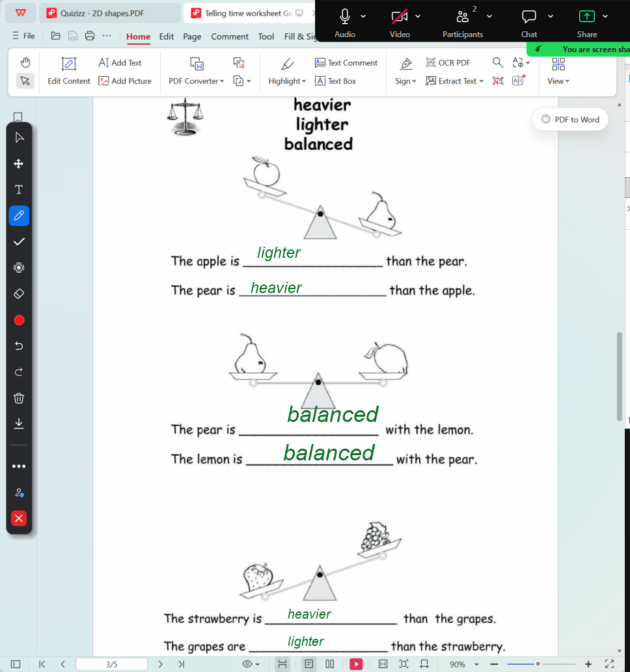
Task: Close the annotation toolbar
Action: pyautogui.click(x=19, y=518)
